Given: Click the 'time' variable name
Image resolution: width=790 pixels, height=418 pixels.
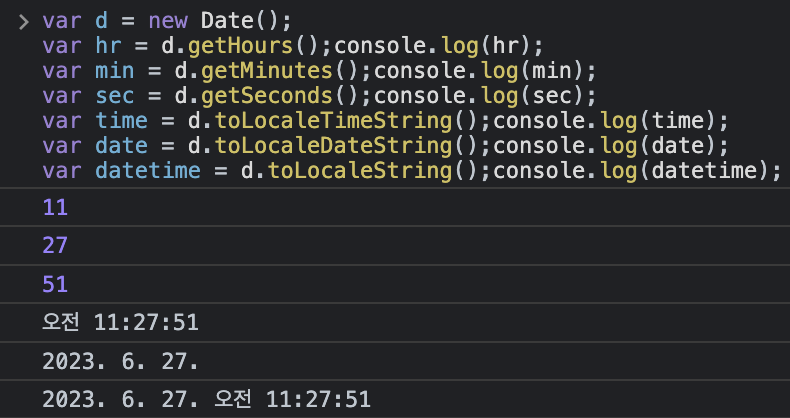Looking at the screenshot, I should pos(121,121).
